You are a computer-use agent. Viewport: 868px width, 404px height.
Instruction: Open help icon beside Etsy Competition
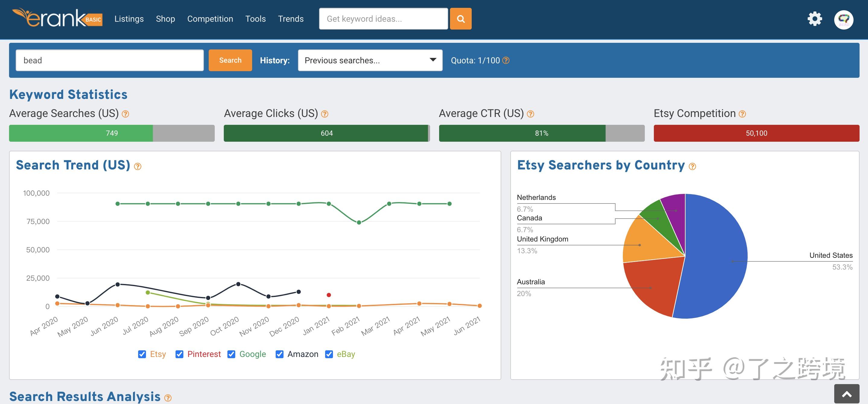(x=742, y=114)
